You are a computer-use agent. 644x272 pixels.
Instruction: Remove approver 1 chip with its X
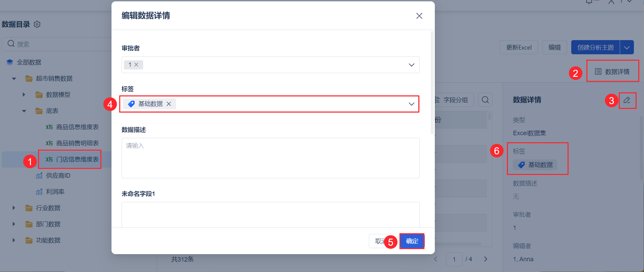(136, 65)
